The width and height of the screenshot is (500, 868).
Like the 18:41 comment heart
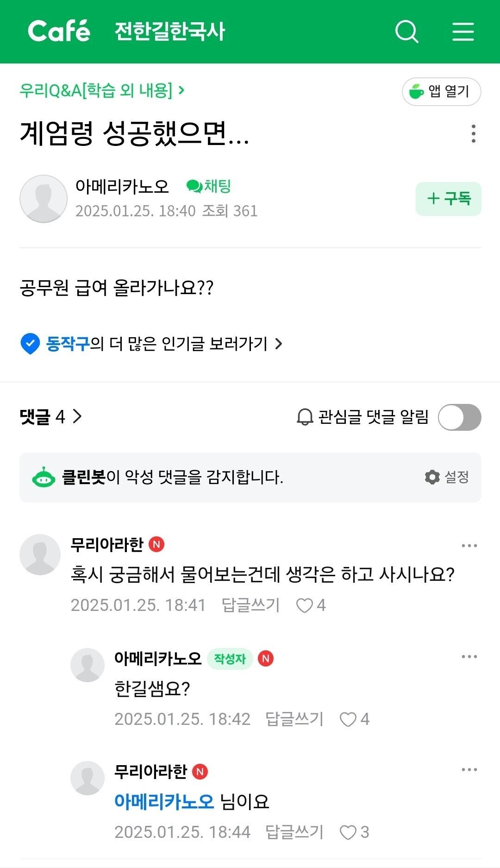305,605
